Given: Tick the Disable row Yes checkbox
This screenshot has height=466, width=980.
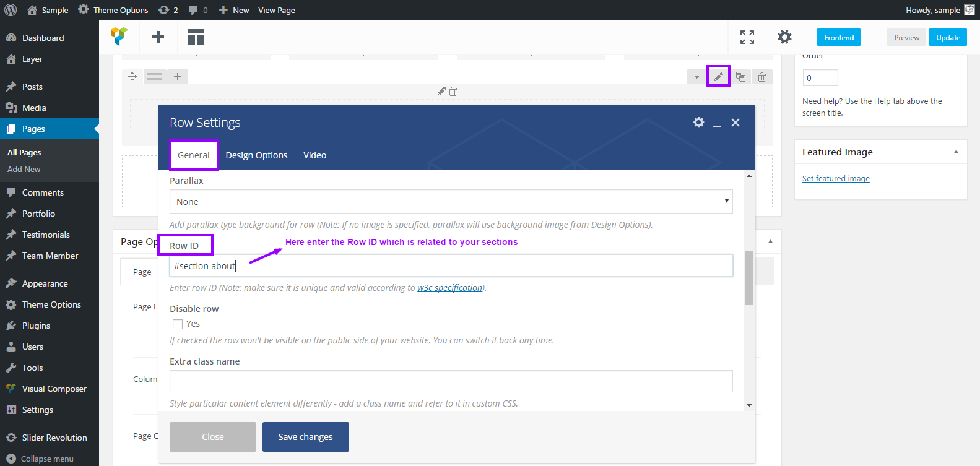Looking at the screenshot, I should 178,324.
